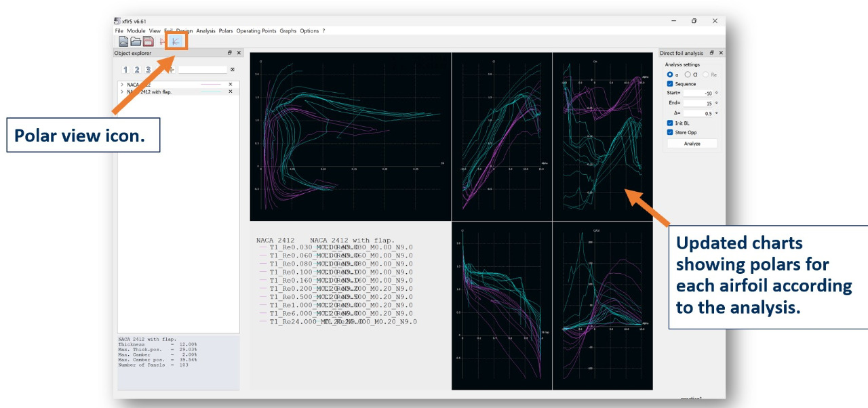The height and width of the screenshot is (408, 868).
Task: Open the Operating Points menu
Action: point(256,30)
